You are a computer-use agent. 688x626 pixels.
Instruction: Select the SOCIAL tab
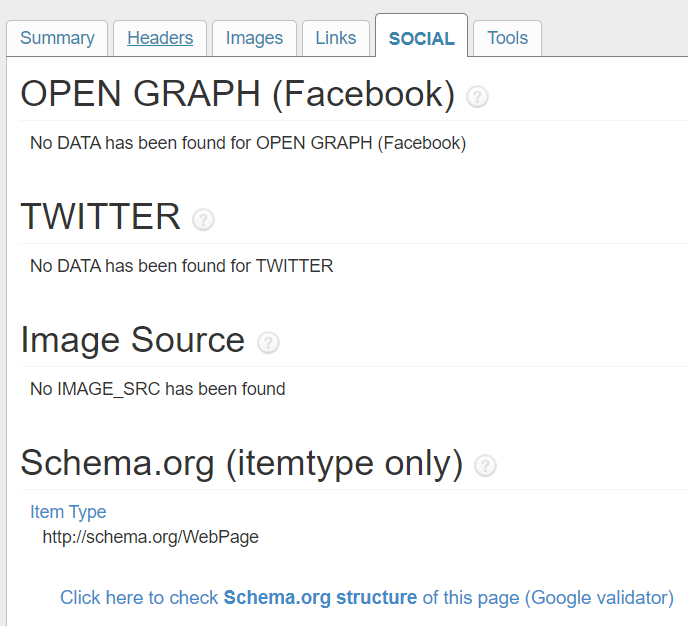click(x=422, y=36)
